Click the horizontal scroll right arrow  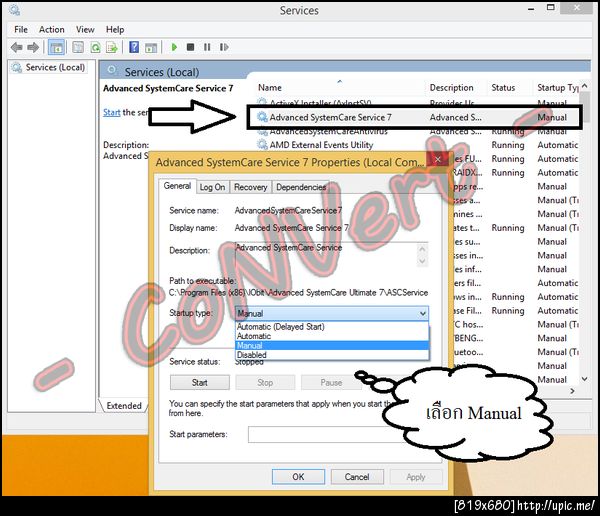572,391
